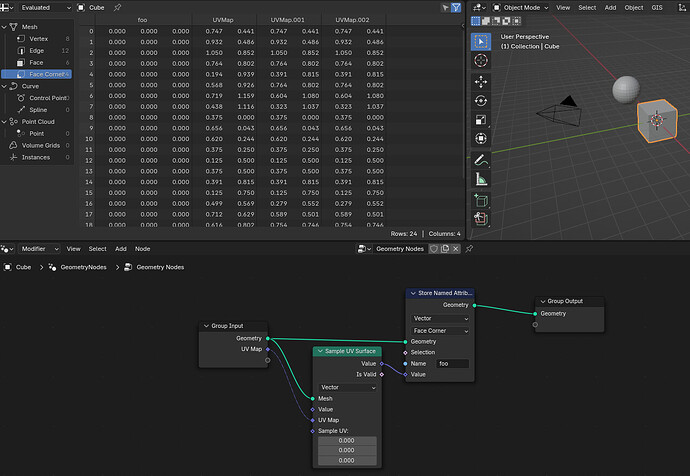The width and height of the screenshot is (690, 476).
Task: Open viewport Object menu
Action: point(634,7)
